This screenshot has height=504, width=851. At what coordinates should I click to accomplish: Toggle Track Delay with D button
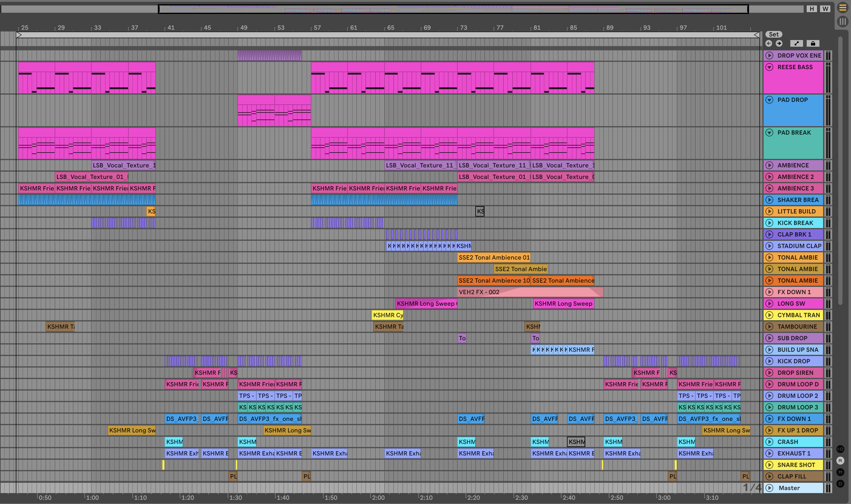pos(840,484)
